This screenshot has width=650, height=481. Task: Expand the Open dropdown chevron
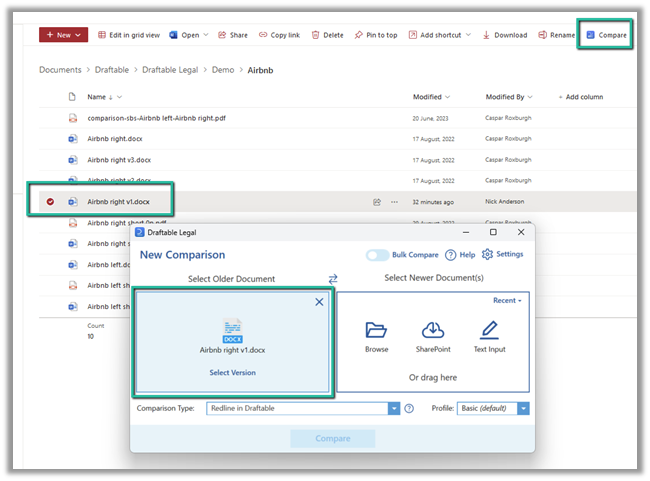(206, 35)
